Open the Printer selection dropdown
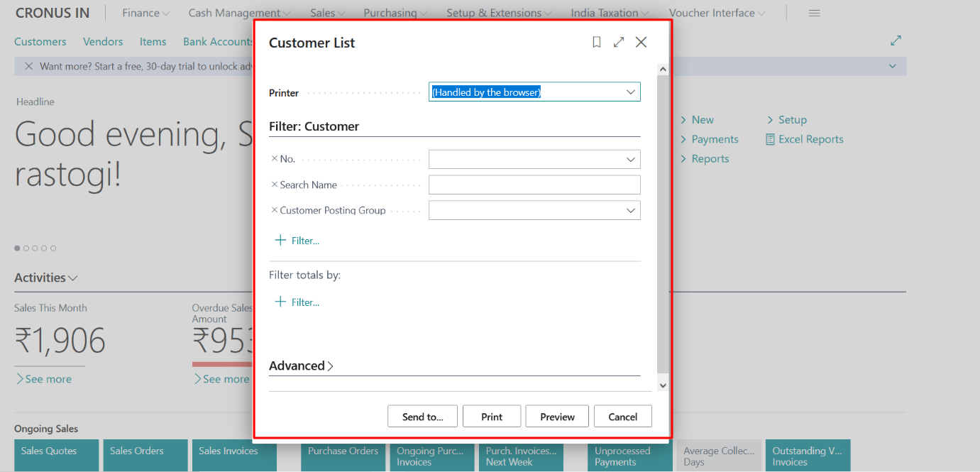 630,92
